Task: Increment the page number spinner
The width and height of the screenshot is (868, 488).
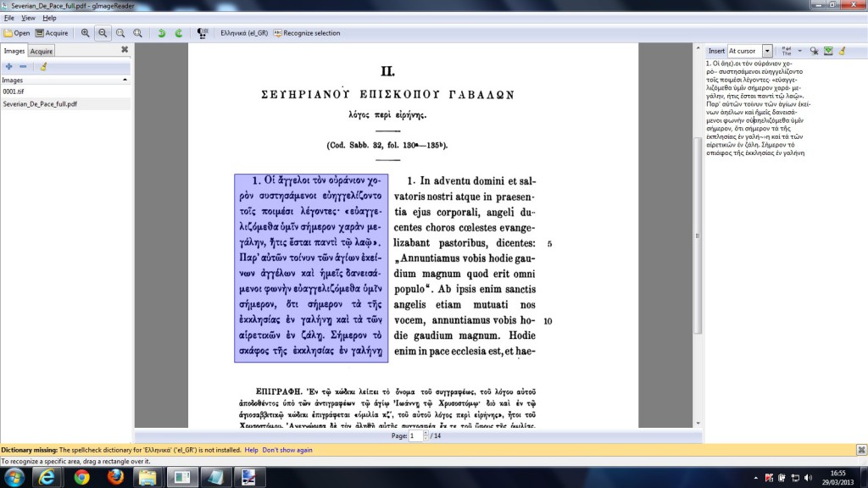Action: 426,433
